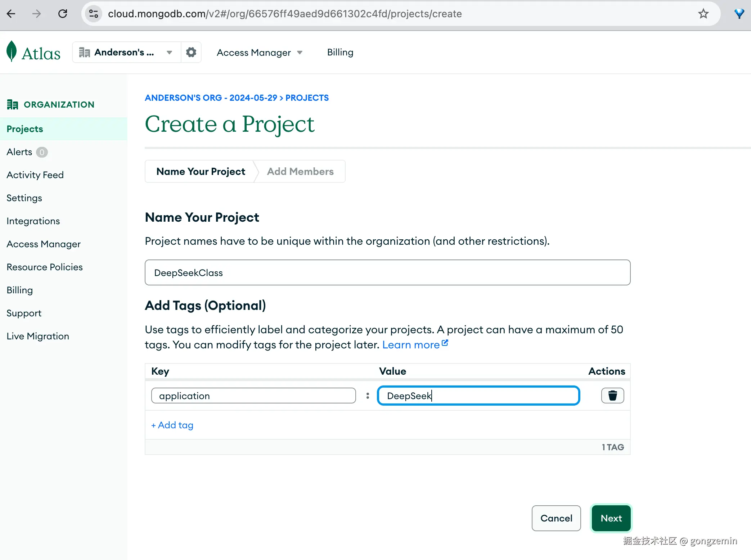Open the Access Manager top dropdown
The height and width of the screenshot is (560, 751).
click(259, 53)
